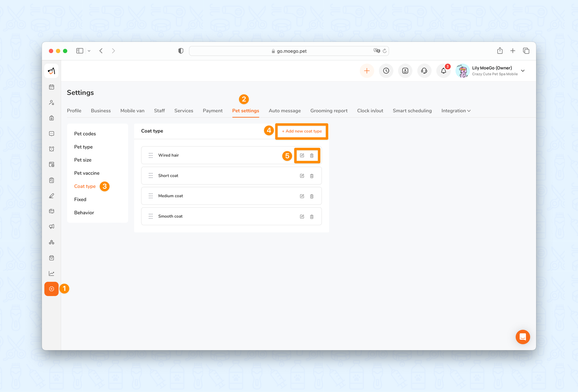This screenshot has height=392, width=578.
Task: Select Pet vaccine in settings menu
Action: (x=87, y=173)
